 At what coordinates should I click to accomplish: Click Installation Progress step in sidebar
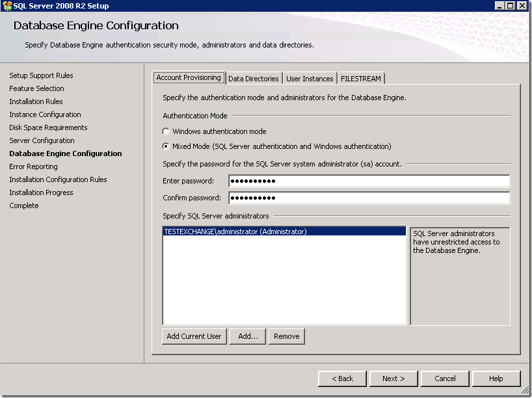click(x=41, y=192)
